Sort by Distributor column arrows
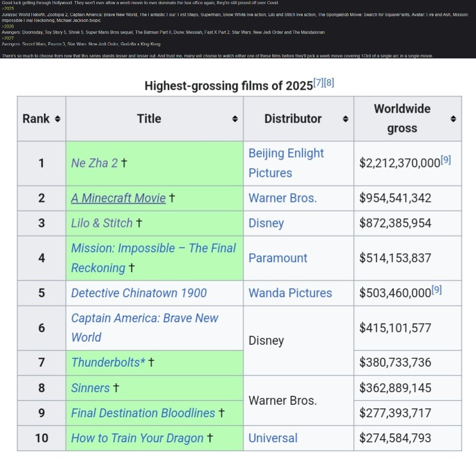 tap(346, 118)
